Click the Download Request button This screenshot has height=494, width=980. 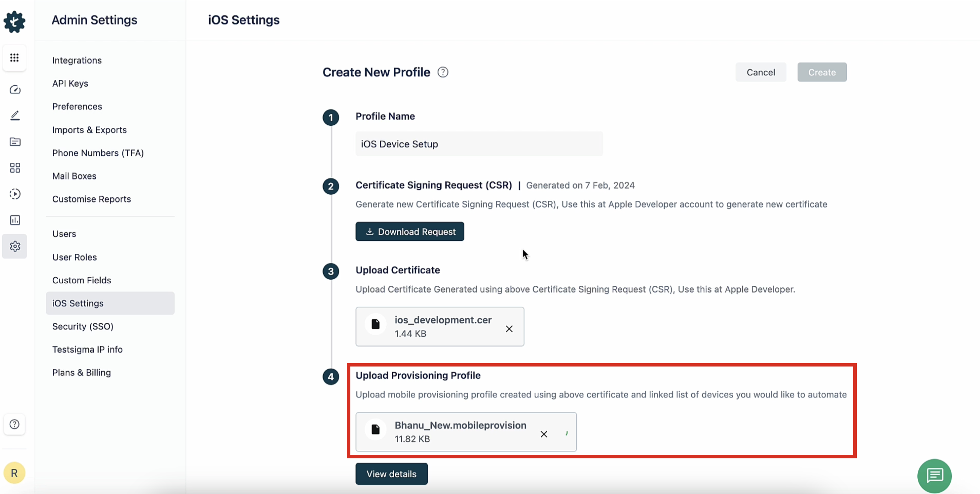click(x=410, y=231)
